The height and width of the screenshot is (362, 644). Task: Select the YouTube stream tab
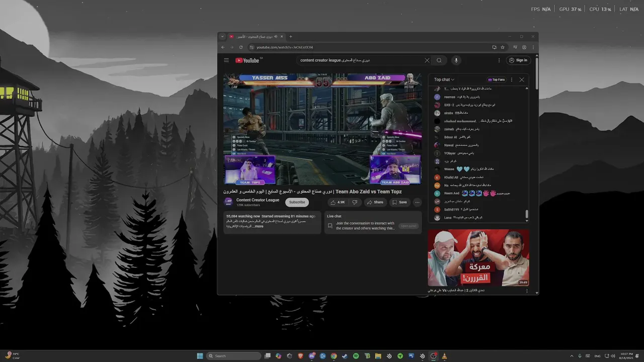coord(257,37)
